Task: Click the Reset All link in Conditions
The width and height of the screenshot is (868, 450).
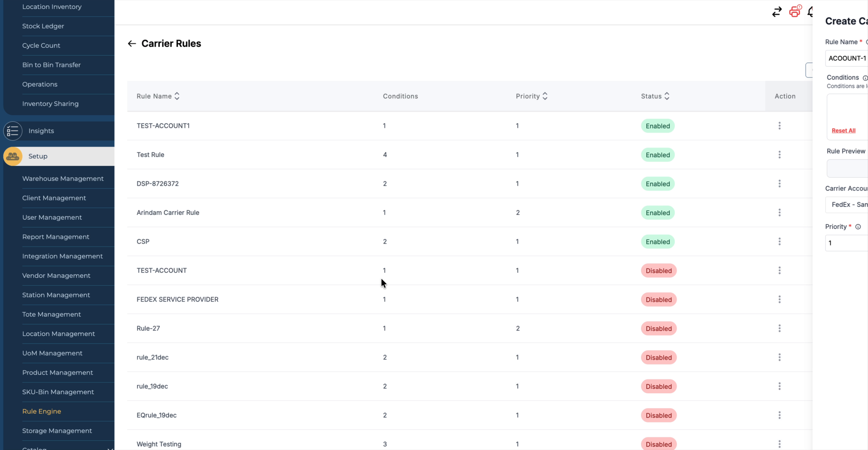Action: click(843, 130)
